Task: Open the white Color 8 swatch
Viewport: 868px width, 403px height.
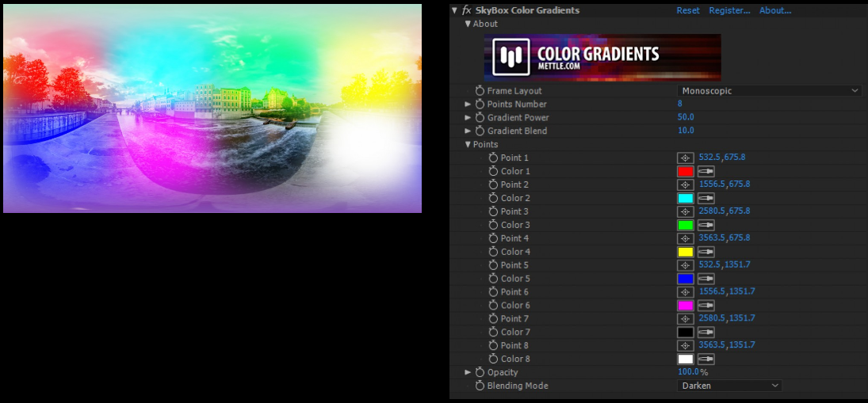Action: click(686, 359)
